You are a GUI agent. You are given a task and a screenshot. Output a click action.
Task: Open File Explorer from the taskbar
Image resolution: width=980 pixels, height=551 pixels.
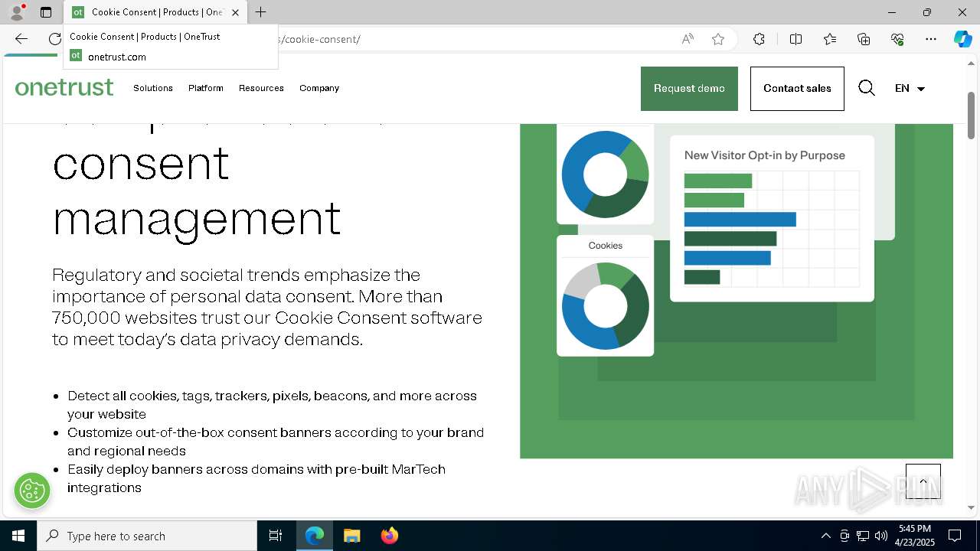(x=351, y=536)
